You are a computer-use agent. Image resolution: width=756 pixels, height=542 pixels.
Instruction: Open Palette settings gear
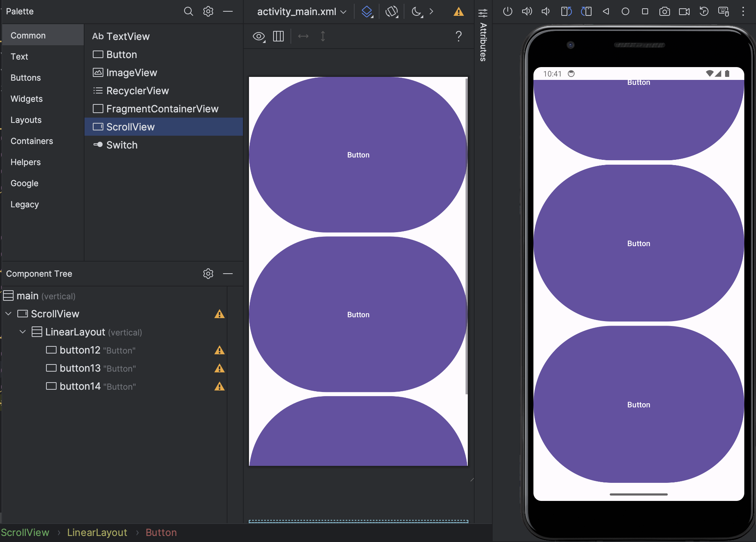(208, 11)
